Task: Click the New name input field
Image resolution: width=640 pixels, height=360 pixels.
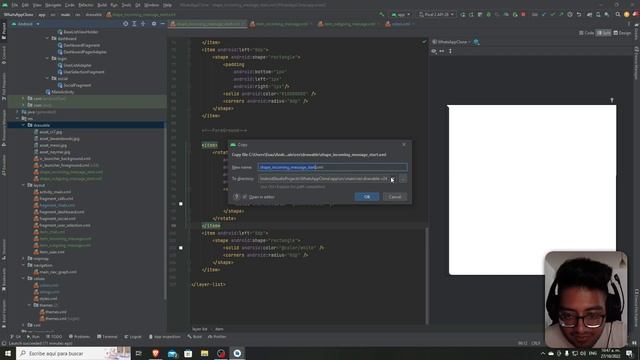Action: [332, 167]
